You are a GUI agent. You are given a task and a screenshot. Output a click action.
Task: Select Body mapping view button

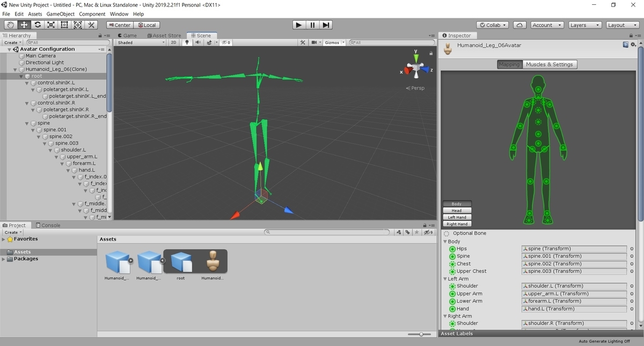coord(457,204)
